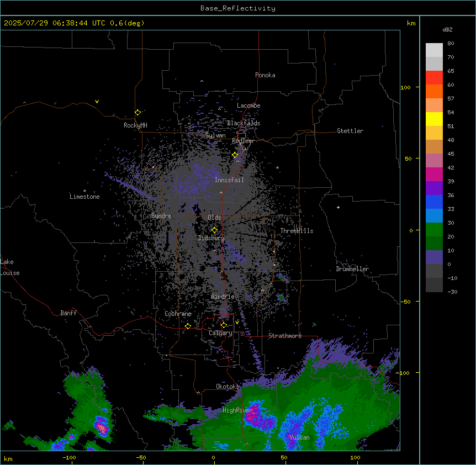Click the Sundre city label
This screenshot has height=465, width=476.
point(161,216)
